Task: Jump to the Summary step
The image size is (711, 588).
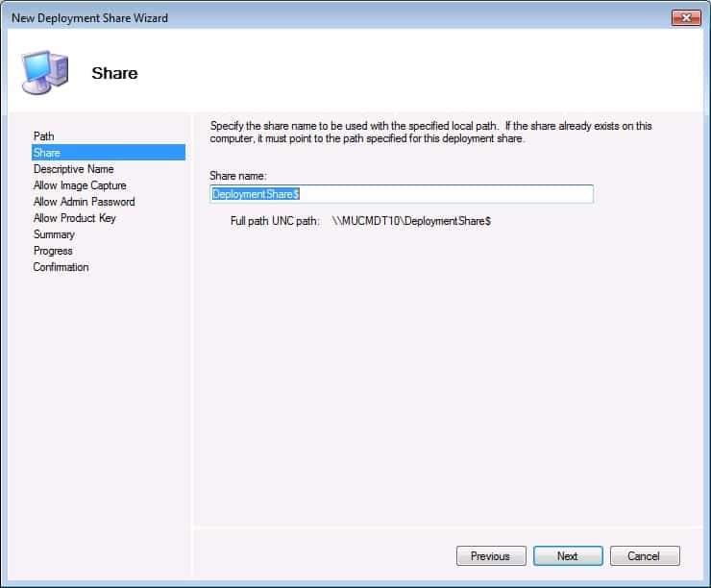Action: pyautogui.click(x=54, y=234)
